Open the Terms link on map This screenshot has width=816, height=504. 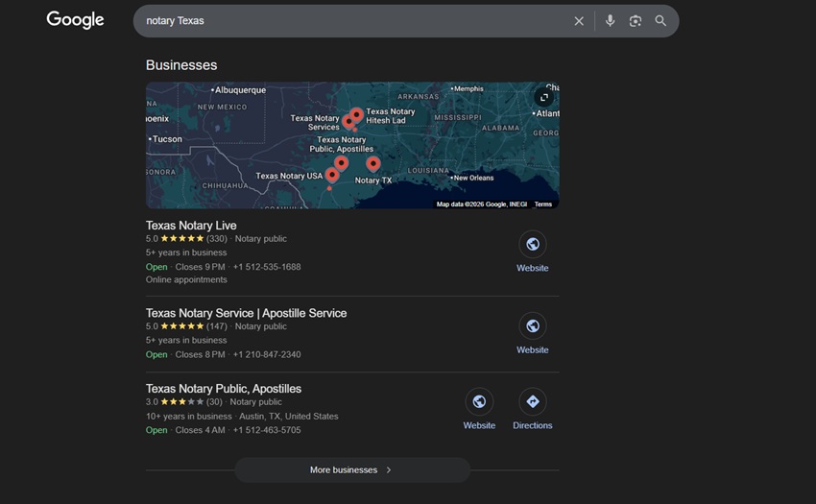pos(542,204)
